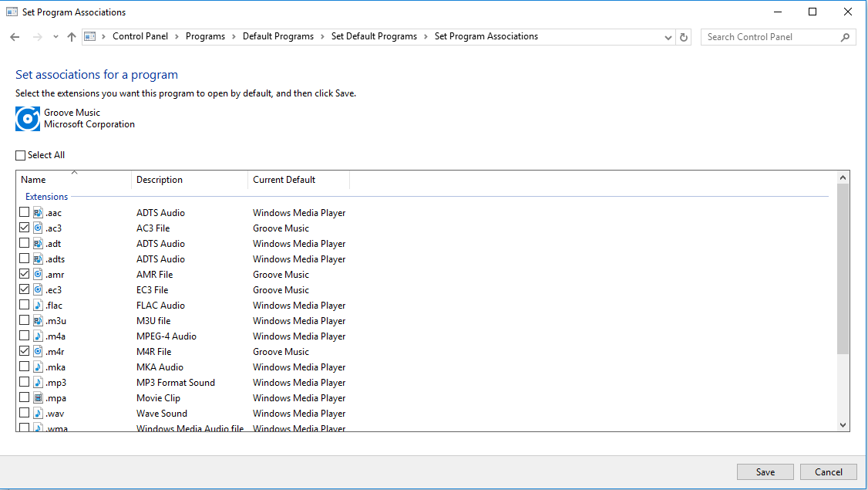The image size is (868, 490).
Task: Collapse the Extensions group header
Action: click(46, 197)
